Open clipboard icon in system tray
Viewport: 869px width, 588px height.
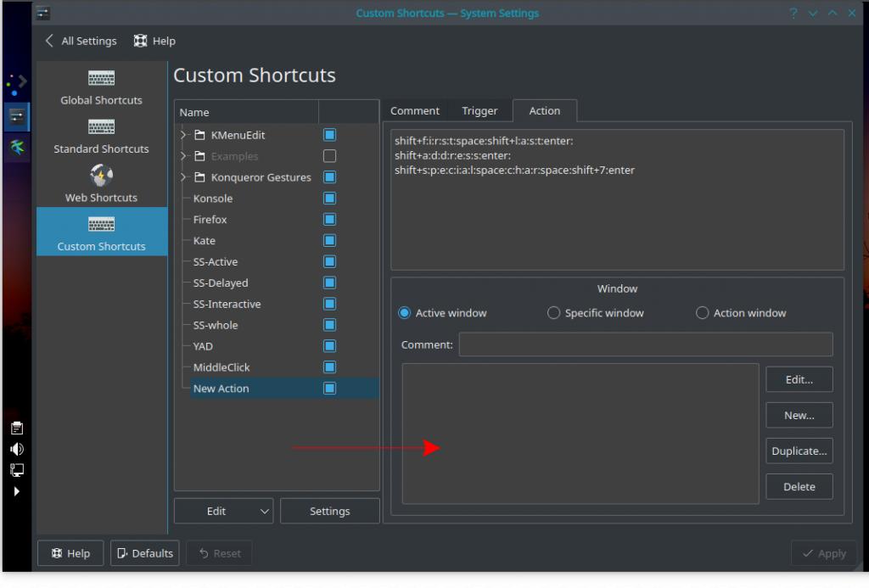pos(17,428)
